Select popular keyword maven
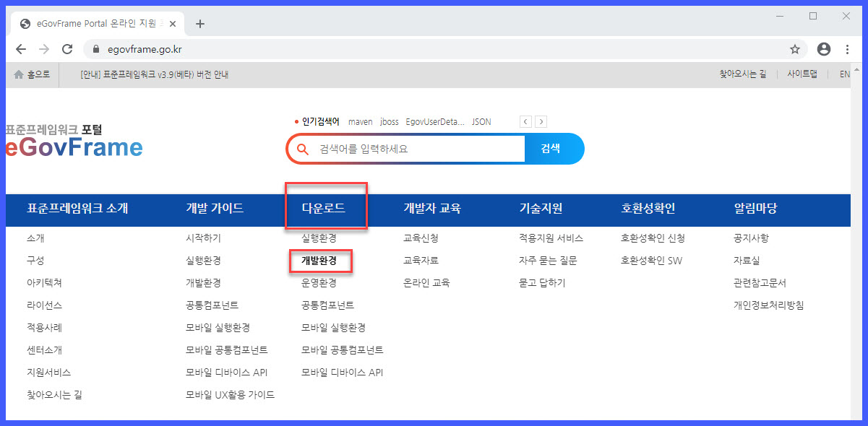 coord(360,122)
